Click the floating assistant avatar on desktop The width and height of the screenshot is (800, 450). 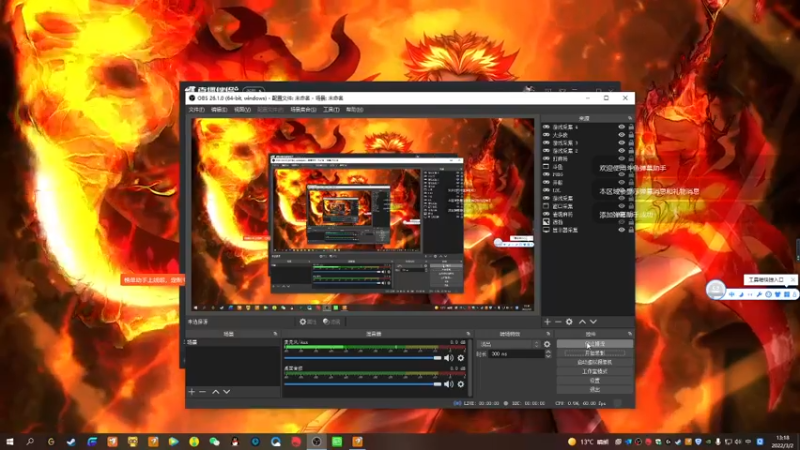tap(716, 289)
